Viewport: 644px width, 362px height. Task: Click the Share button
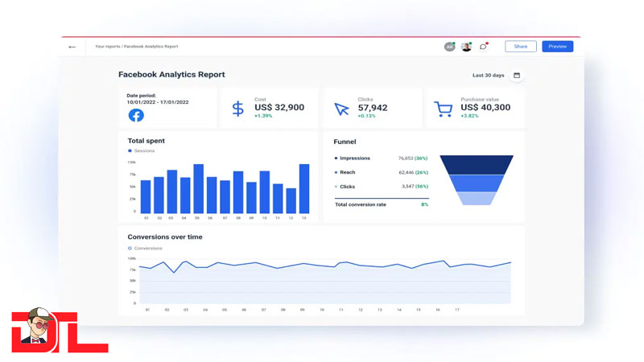[520, 47]
